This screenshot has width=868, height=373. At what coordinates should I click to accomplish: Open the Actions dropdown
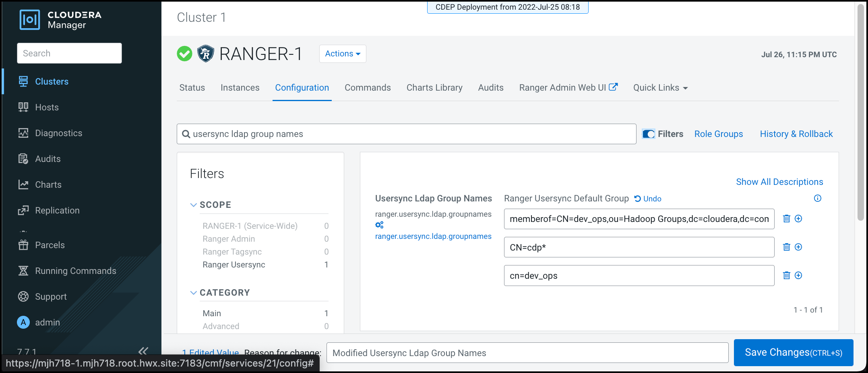[342, 54]
